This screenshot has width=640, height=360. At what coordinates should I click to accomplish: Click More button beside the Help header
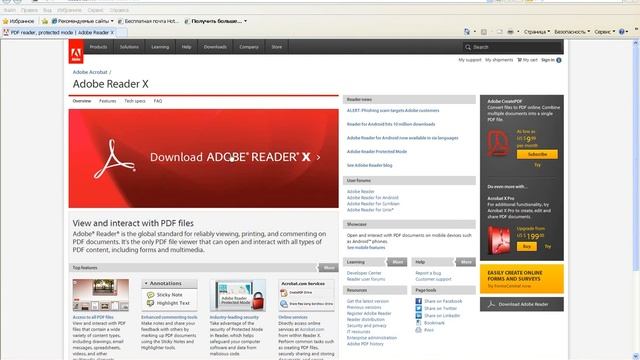466,262
